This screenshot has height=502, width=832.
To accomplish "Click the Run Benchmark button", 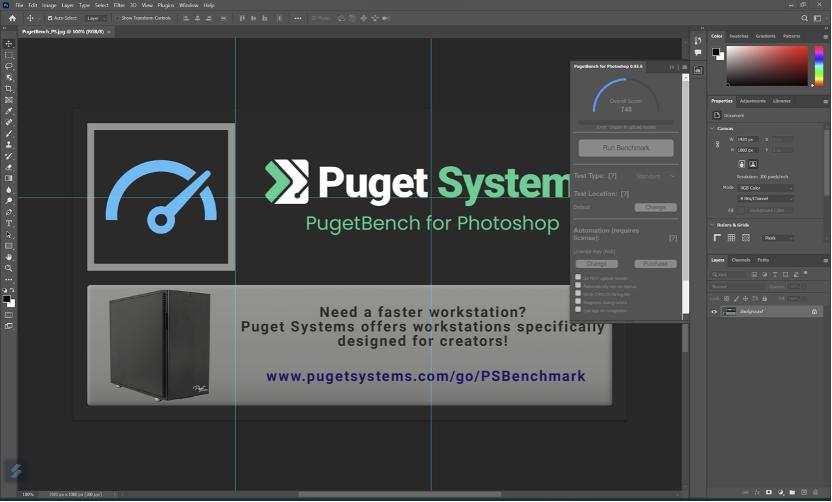I will [x=626, y=148].
